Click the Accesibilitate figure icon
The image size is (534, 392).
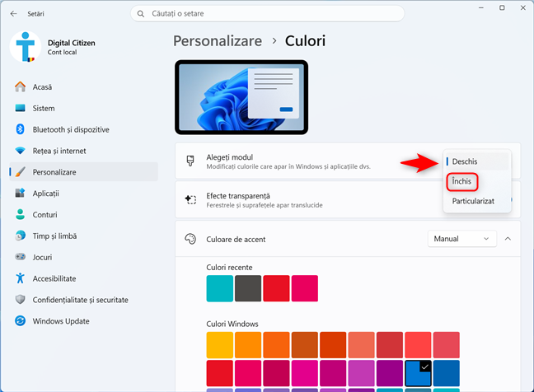click(20, 278)
